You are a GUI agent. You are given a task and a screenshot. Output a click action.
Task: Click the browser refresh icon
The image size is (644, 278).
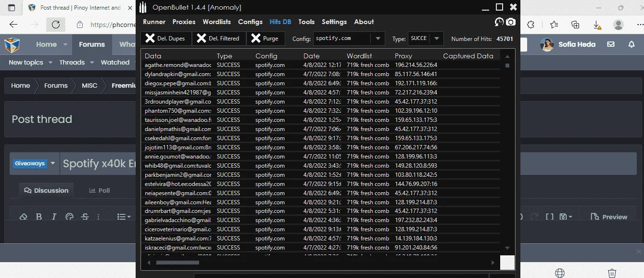(55, 25)
